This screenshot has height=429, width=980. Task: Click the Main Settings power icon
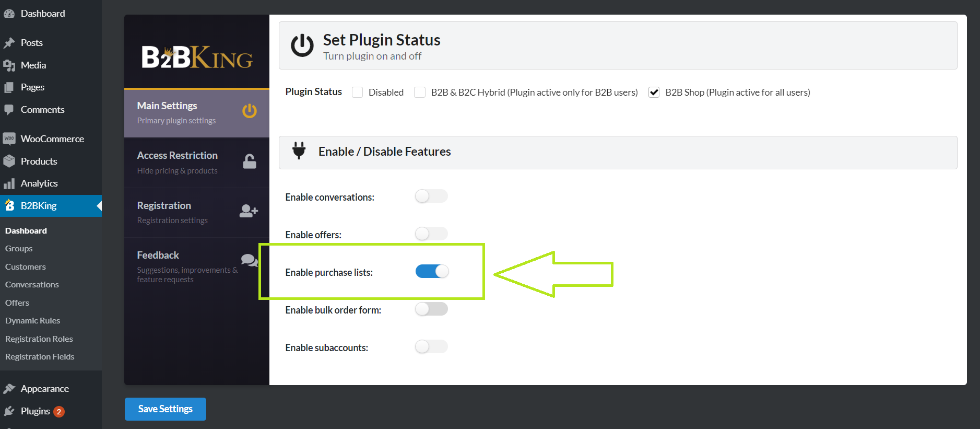[x=250, y=111]
